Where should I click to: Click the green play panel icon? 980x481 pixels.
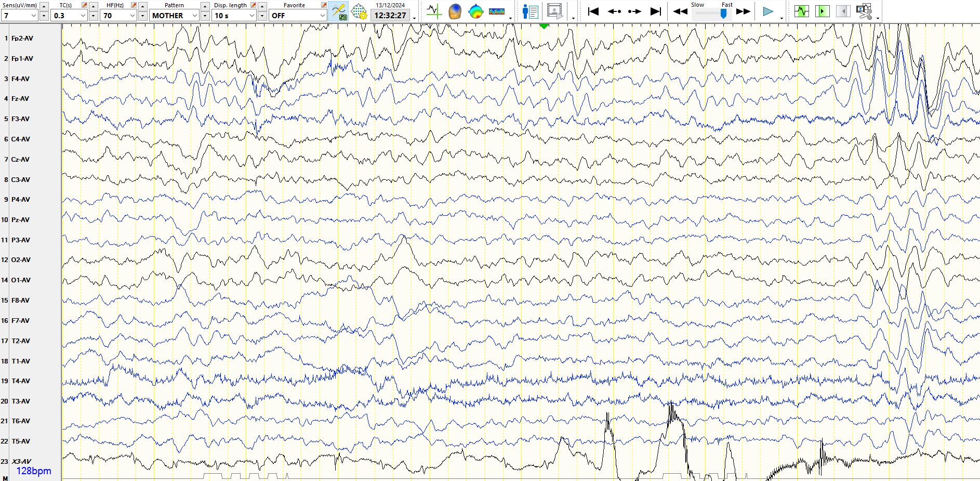click(x=823, y=11)
